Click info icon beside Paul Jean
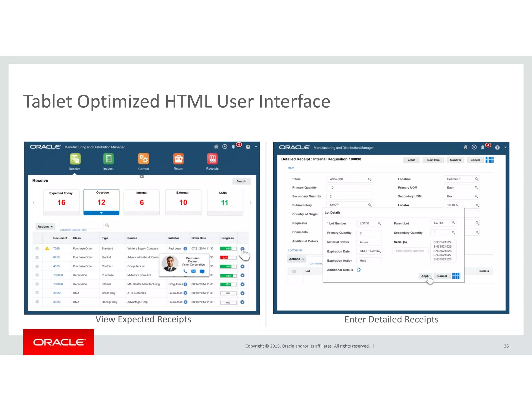The width and height of the screenshot is (532, 411). [x=185, y=249]
